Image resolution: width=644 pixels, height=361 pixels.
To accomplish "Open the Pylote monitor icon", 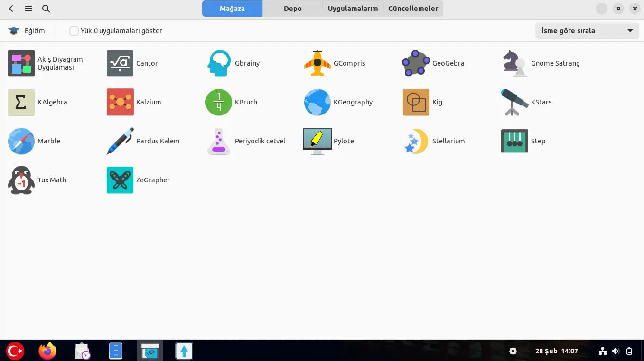I will 317,141.
